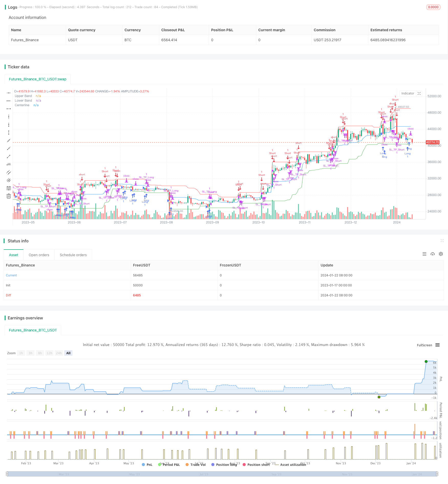Toggle the Trade Vol series in legend
The width and height of the screenshot is (448, 484).
pos(196,465)
